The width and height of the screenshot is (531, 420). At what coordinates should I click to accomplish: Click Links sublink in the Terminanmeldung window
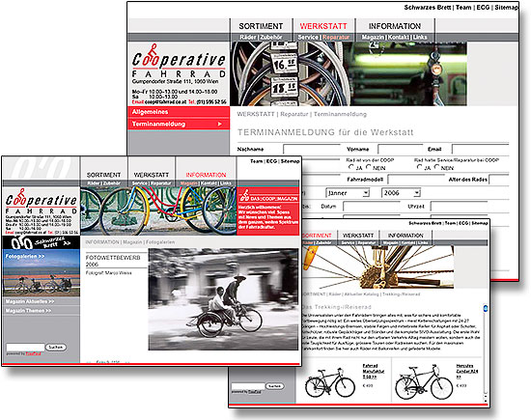pyautogui.click(x=420, y=38)
